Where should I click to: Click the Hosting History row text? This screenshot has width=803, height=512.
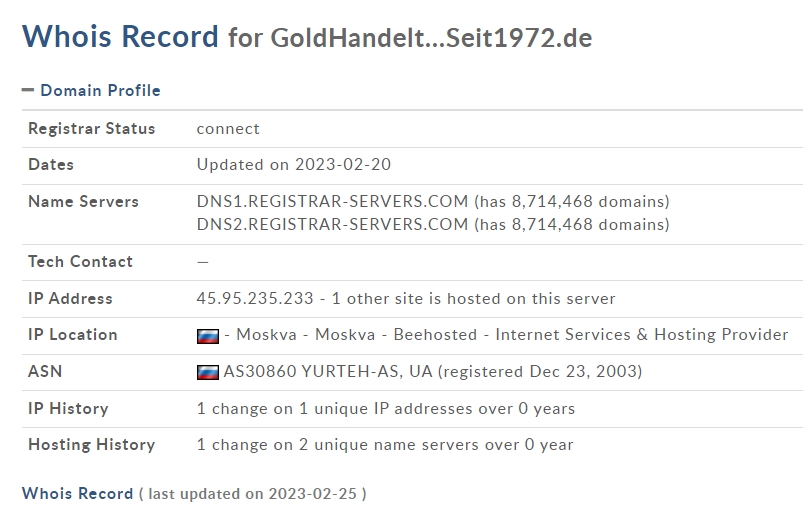click(x=385, y=444)
